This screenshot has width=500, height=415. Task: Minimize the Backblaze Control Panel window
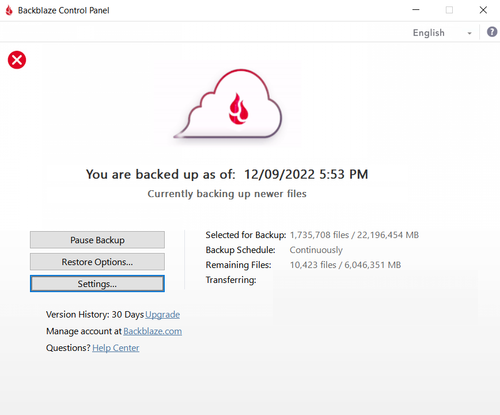coord(416,10)
